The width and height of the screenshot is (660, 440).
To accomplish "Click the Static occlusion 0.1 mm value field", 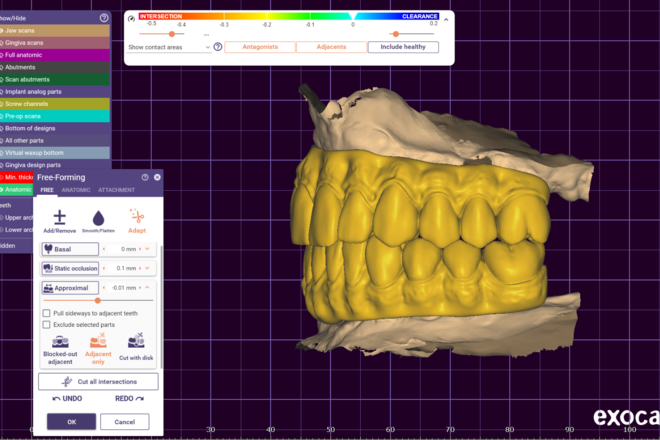I will pyautogui.click(x=122, y=268).
